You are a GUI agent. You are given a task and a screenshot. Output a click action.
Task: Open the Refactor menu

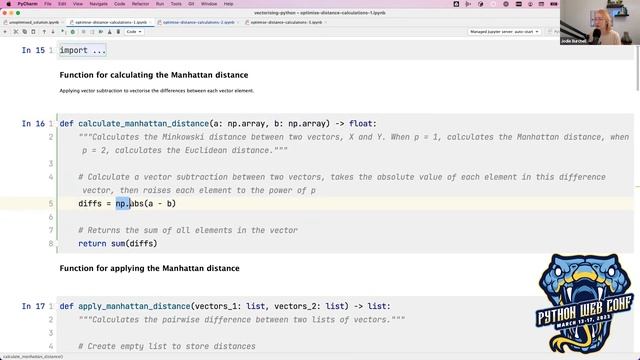[140, 4]
